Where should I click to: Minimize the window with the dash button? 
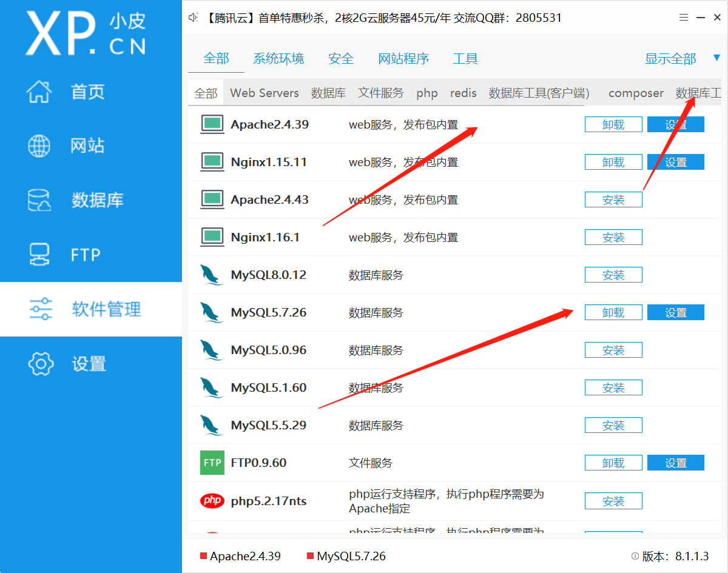click(x=701, y=18)
